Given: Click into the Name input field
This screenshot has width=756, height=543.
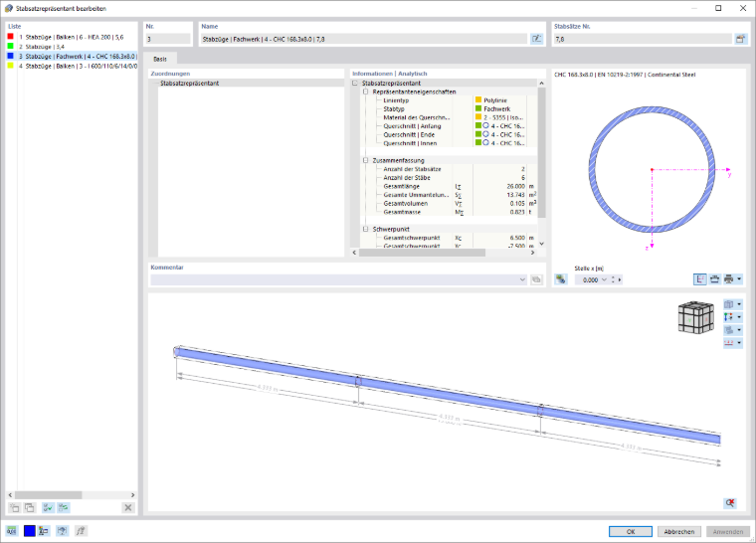Looking at the screenshot, I should (363, 39).
